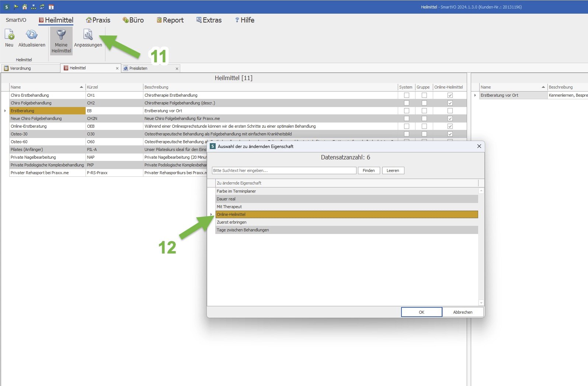The width and height of the screenshot is (588, 386).
Task: Click the home icon in title bar
Action: (25, 7)
